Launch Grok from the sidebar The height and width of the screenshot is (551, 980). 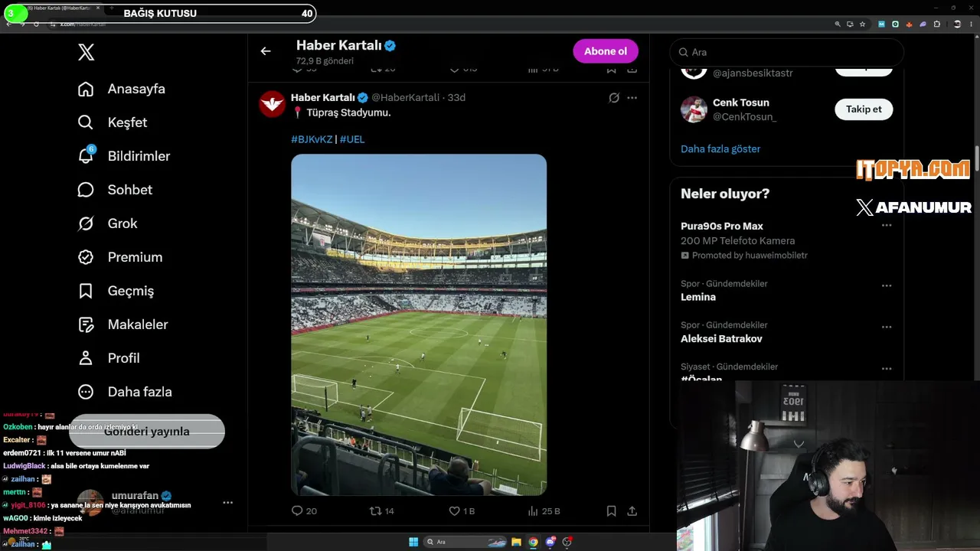(108, 223)
